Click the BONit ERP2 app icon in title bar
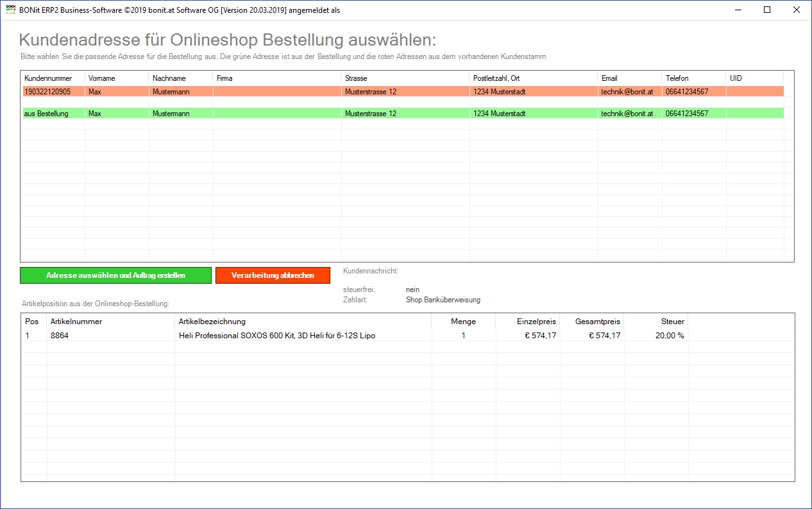This screenshot has height=509, width=812. [10, 10]
